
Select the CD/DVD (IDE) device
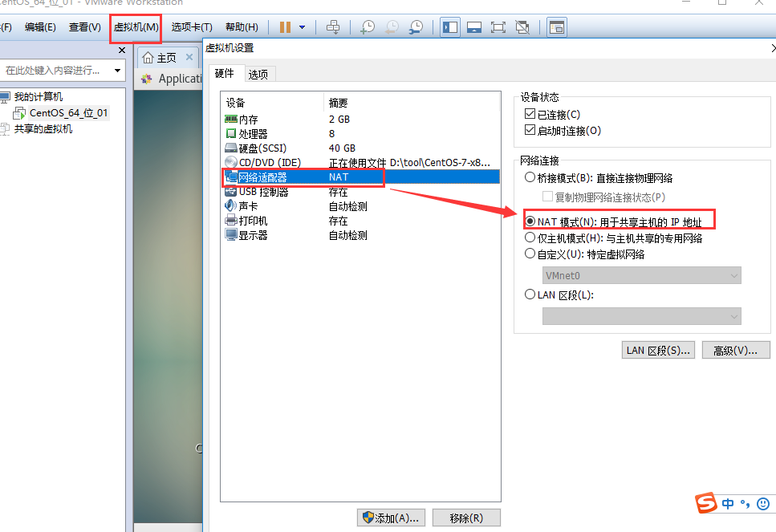(360, 162)
